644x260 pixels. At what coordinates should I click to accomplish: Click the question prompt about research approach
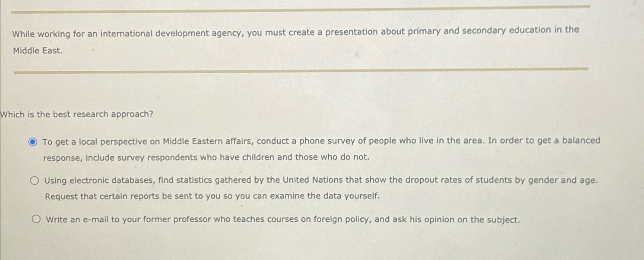click(76, 114)
